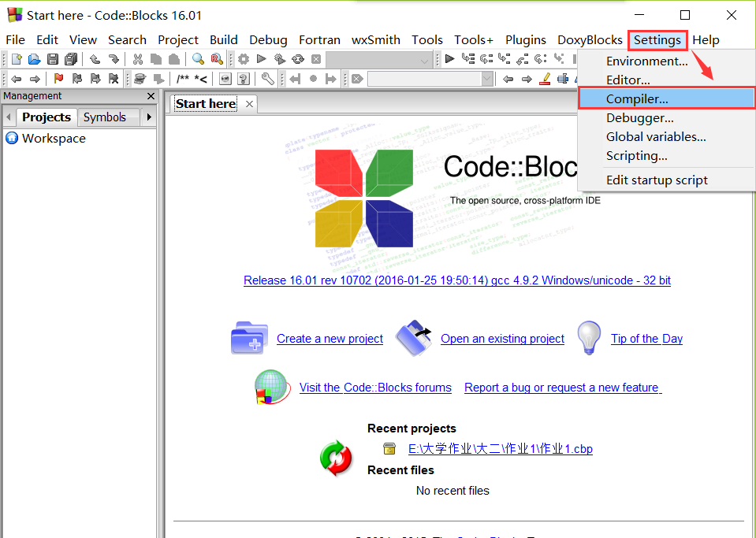756x538 pixels.
Task: Click the Find magnifier icon
Action: click(x=198, y=59)
